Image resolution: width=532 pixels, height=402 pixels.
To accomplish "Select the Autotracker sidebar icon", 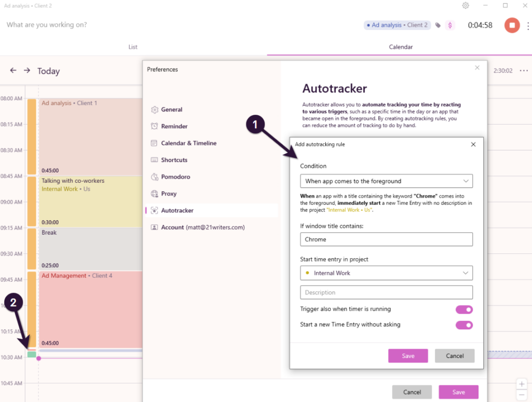I will tap(154, 210).
